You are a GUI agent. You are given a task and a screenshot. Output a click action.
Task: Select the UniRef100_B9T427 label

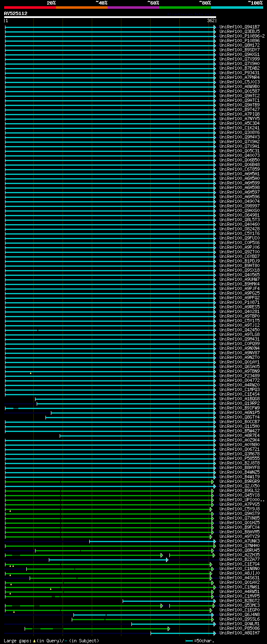[239, 110]
